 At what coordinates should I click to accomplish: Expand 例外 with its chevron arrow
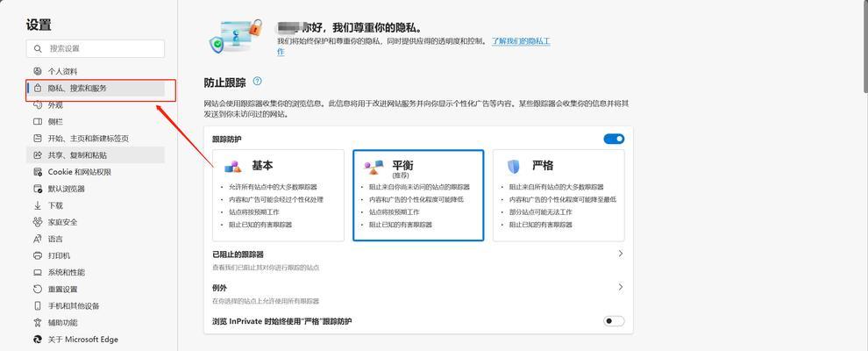(621, 287)
